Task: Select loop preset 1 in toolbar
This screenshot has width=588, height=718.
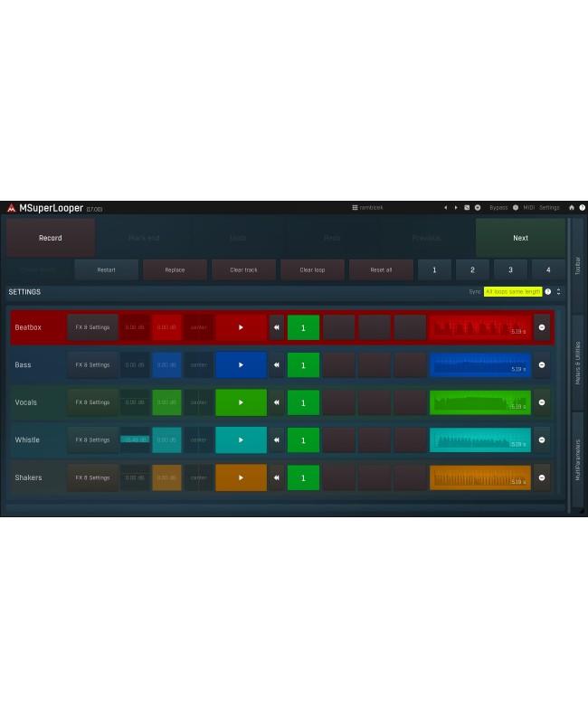Action: coord(434,269)
